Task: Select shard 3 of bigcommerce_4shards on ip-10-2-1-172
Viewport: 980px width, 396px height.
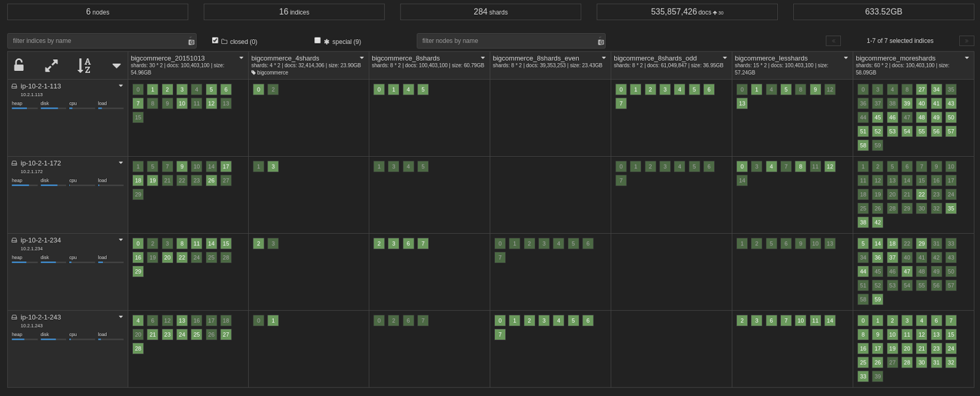Action: click(273, 166)
